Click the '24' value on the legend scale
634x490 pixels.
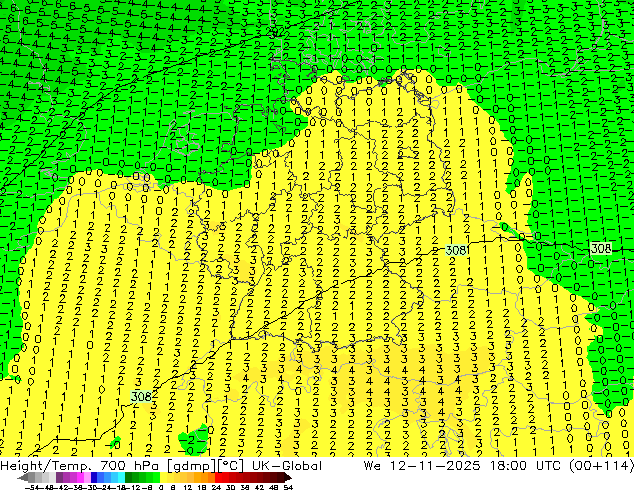[216, 487]
